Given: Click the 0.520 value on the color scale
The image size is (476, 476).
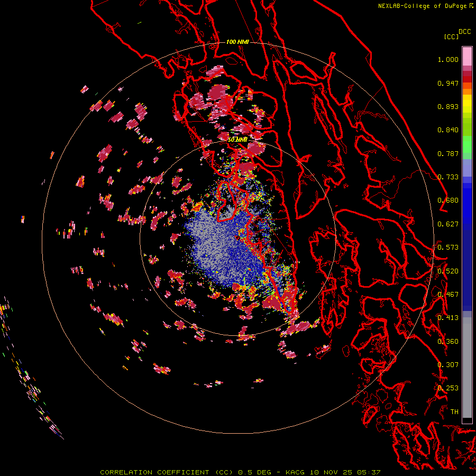Looking at the screenshot, I should click(x=448, y=271).
